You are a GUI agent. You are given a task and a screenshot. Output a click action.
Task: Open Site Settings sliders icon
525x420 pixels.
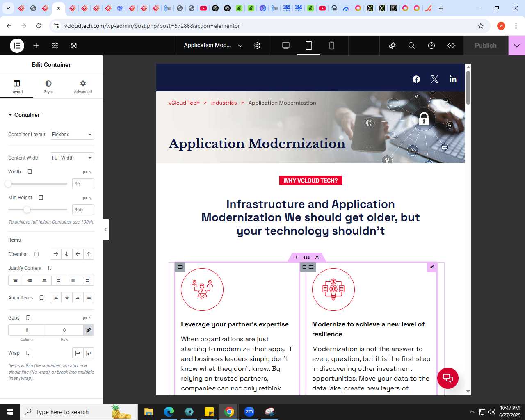coord(55,46)
